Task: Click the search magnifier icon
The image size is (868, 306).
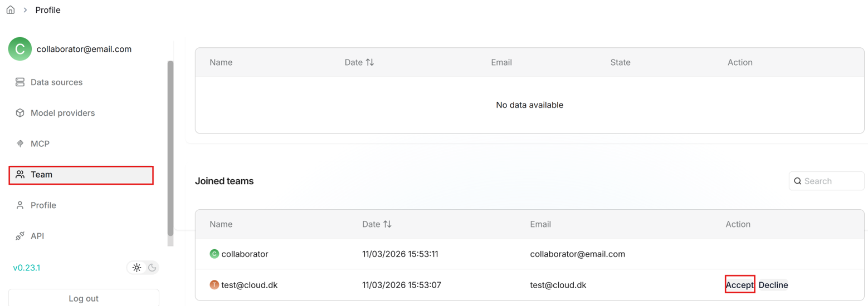Action: point(797,181)
